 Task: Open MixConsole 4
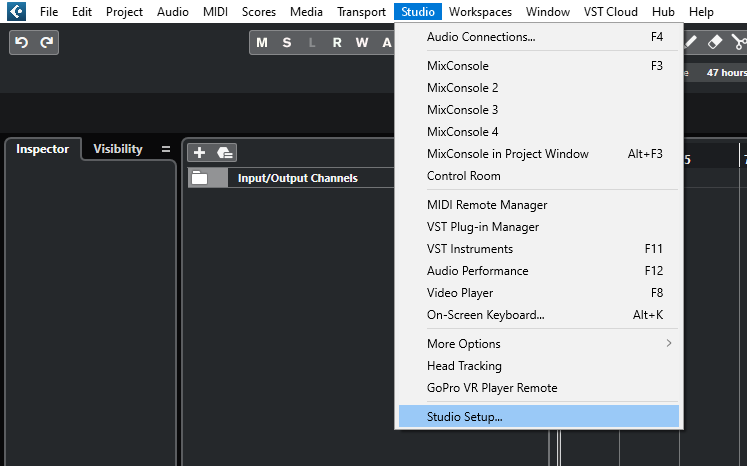coord(539,132)
